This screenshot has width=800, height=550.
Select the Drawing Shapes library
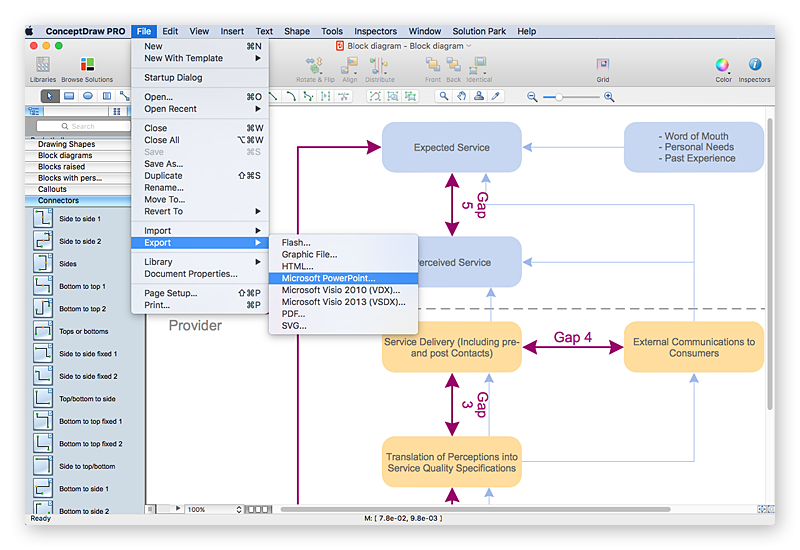66,145
